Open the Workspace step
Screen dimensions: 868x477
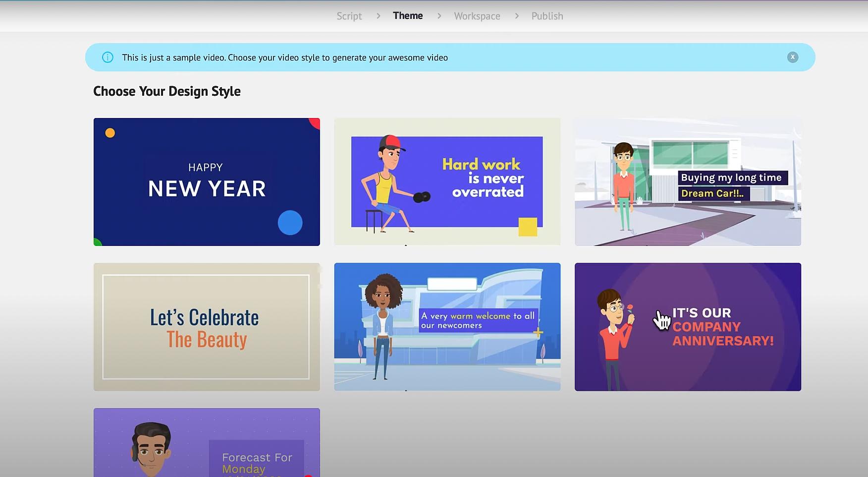[477, 16]
